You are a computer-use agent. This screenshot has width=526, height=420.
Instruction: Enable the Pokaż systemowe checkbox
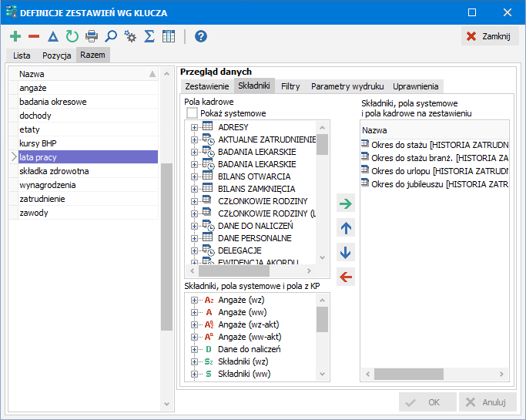(x=192, y=113)
